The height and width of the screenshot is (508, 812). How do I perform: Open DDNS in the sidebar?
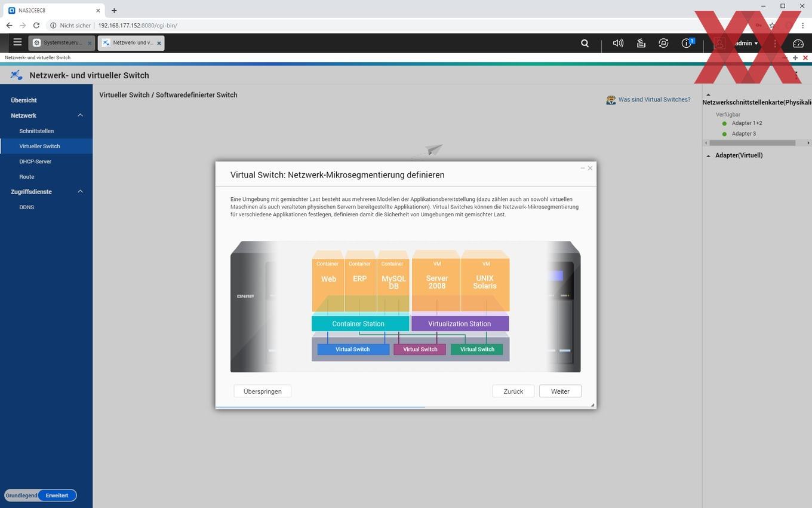tap(27, 207)
